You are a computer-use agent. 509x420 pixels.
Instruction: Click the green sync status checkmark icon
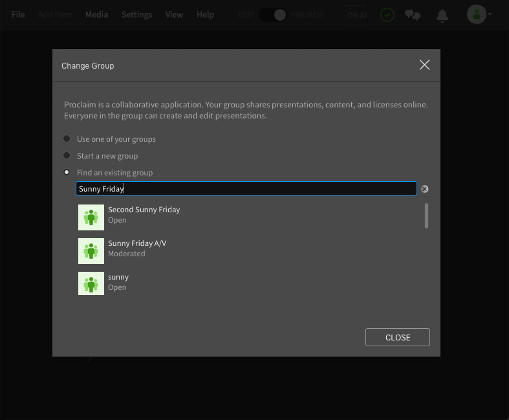387,15
